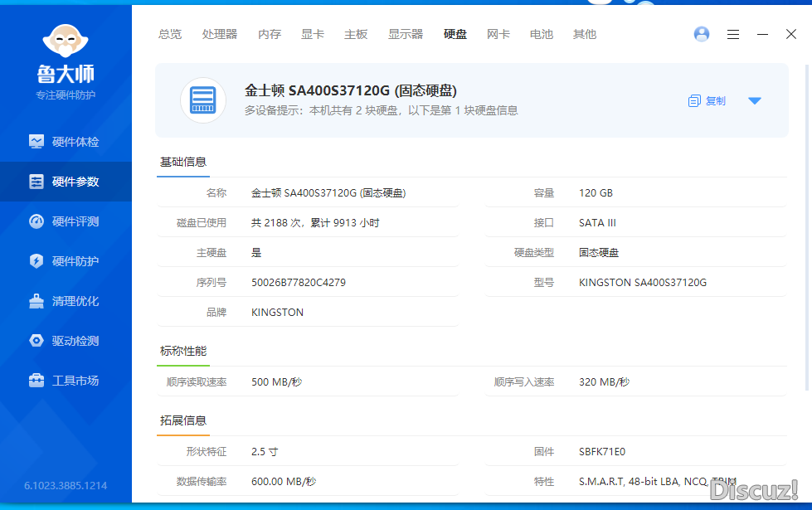Close the 鲁大师 window
The width and height of the screenshot is (812, 510).
(x=790, y=34)
